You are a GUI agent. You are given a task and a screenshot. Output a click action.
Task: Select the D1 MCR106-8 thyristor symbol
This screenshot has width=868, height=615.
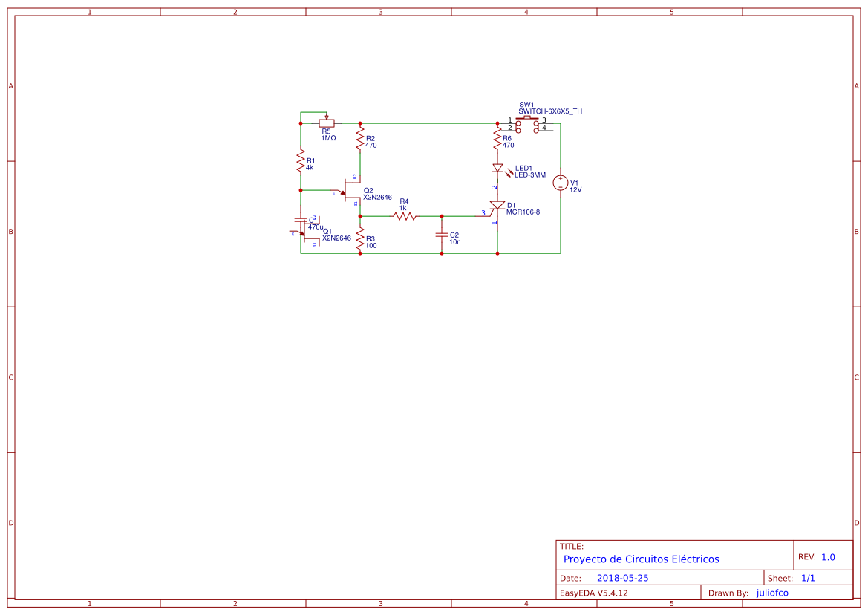pyautogui.click(x=496, y=206)
